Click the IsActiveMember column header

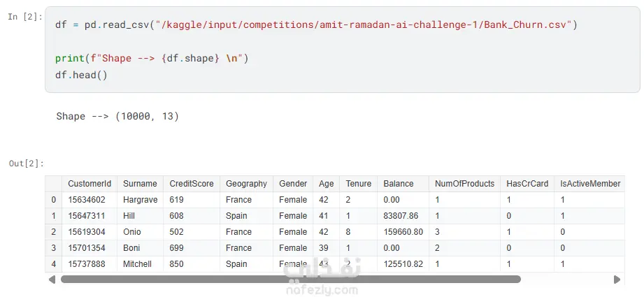click(590, 184)
